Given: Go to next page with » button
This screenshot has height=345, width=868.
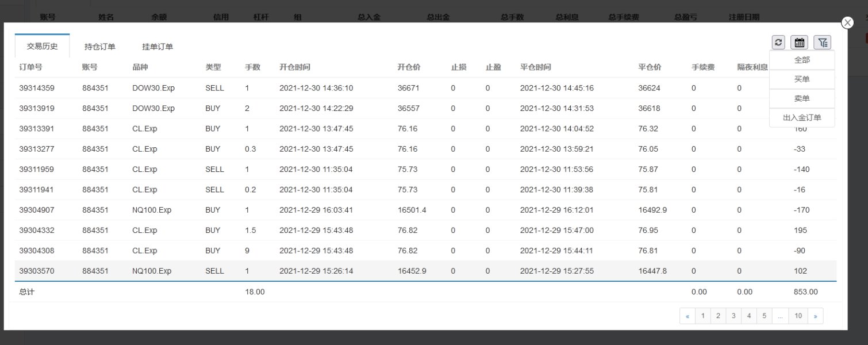Looking at the screenshot, I should (815, 316).
